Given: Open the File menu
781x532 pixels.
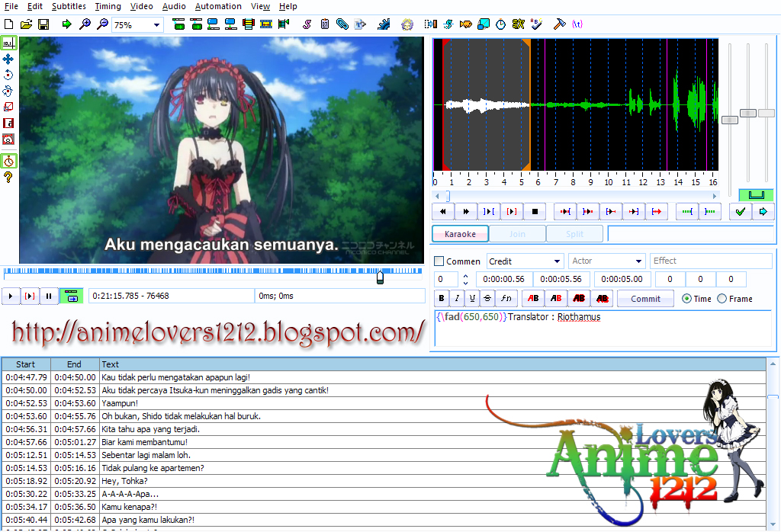Looking at the screenshot, I should click(x=11, y=6).
